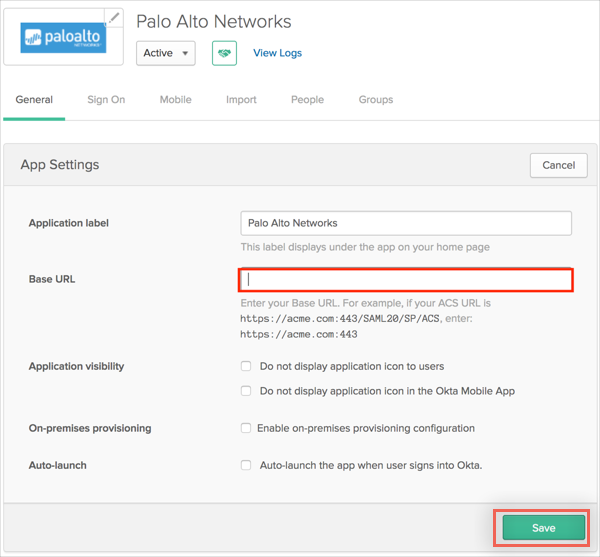Open the Mobile tab
The height and width of the screenshot is (557, 600).
tap(175, 100)
